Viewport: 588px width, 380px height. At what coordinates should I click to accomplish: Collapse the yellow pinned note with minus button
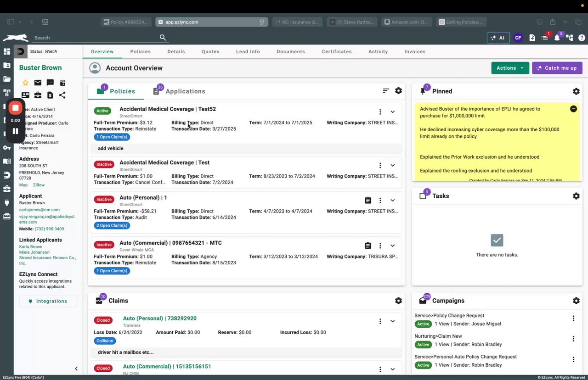point(573,109)
